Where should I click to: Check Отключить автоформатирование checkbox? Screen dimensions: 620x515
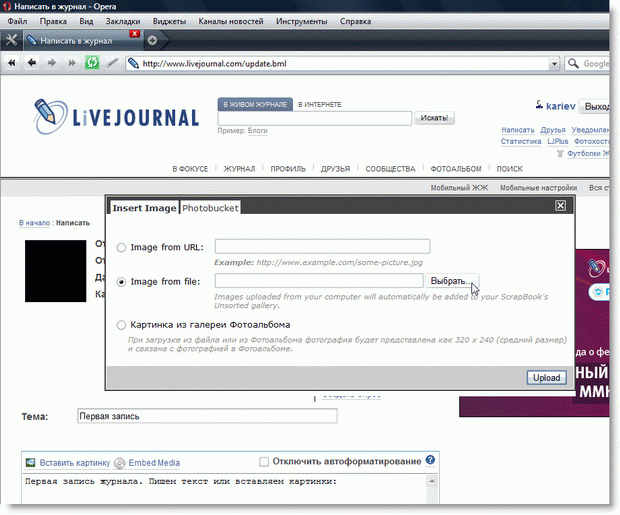264,462
